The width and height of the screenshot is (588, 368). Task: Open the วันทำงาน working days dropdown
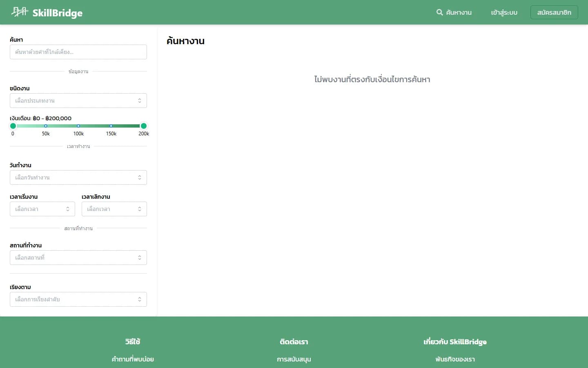(78, 177)
